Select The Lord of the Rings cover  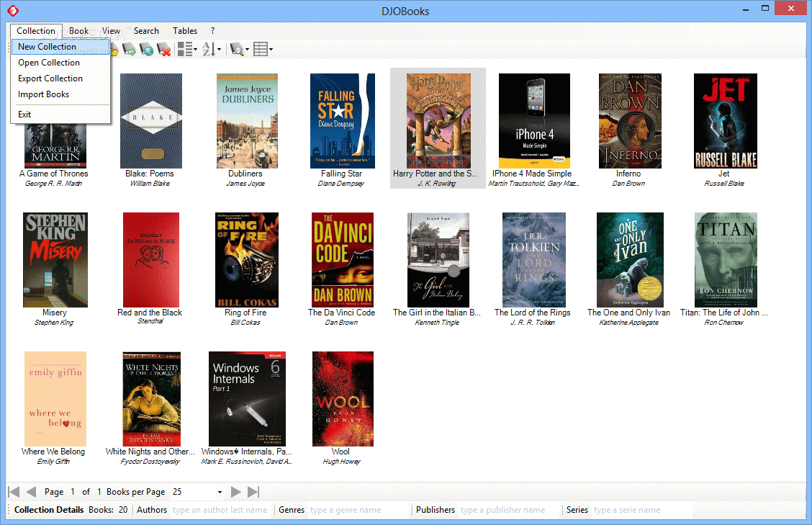(534, 260)
